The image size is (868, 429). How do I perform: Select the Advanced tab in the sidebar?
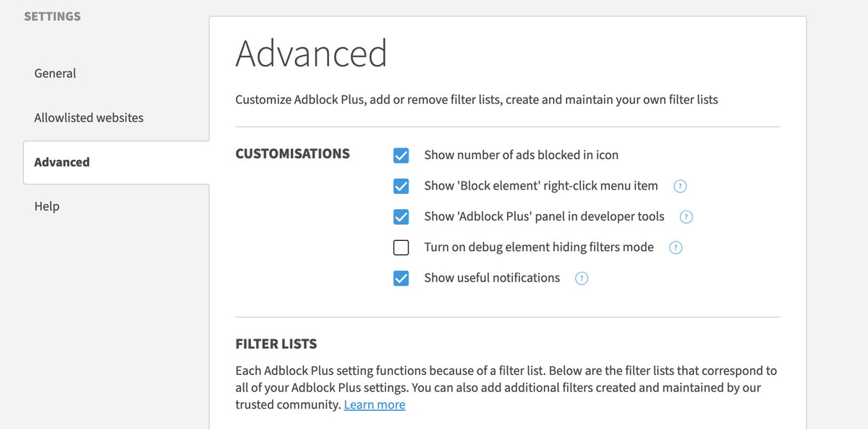61,162
